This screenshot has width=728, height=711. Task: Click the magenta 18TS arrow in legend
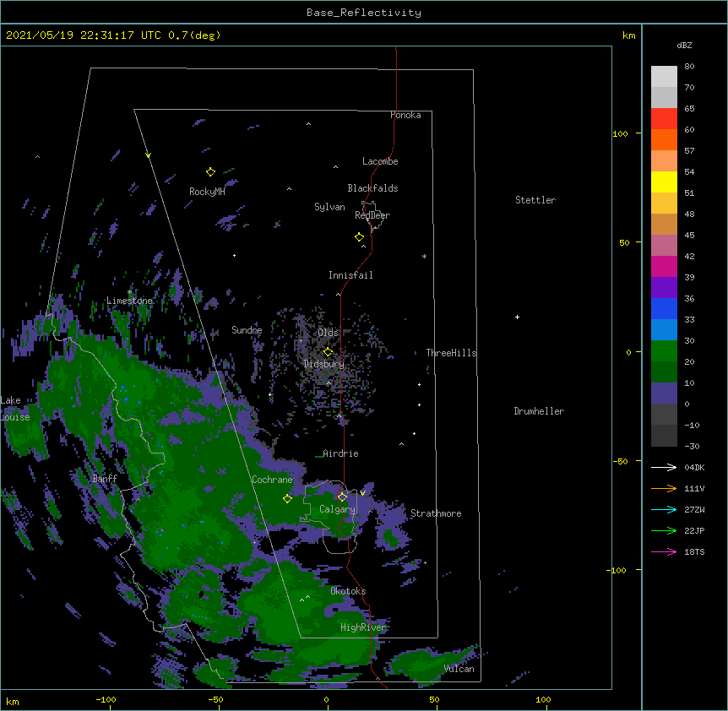(664, 551)
